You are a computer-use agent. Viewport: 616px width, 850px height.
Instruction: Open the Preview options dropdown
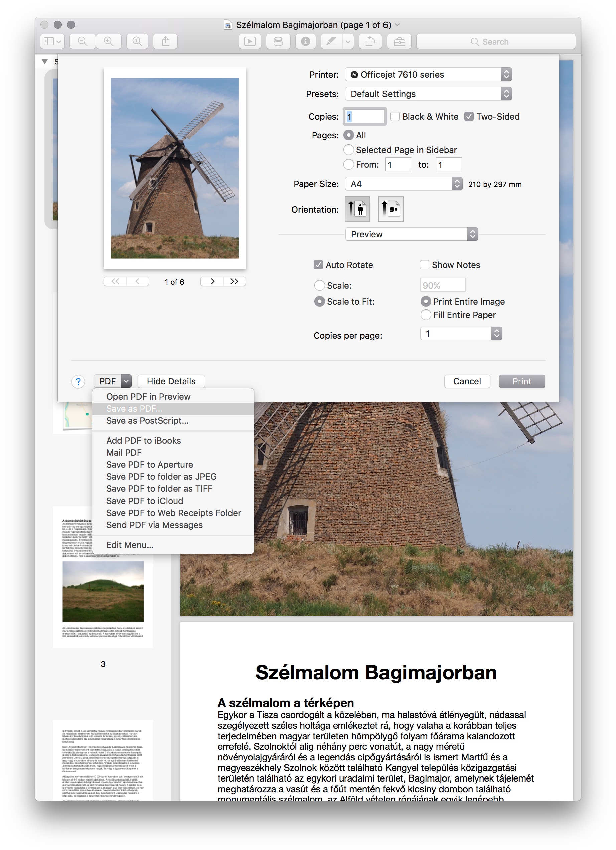coord(412,234)
